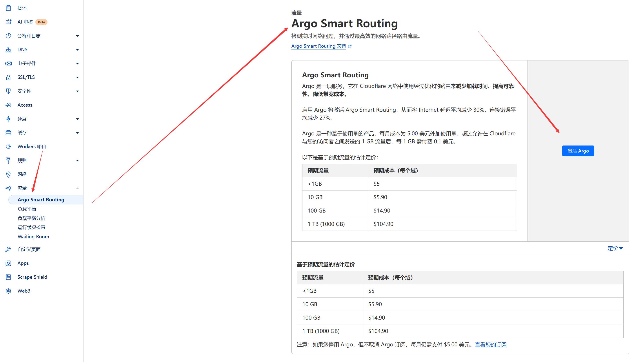Image resolution: width=644 pixels, height=362 pixels.
Task: Click the 基于预期流量的估计定价 heading
Action: [326, 264]
